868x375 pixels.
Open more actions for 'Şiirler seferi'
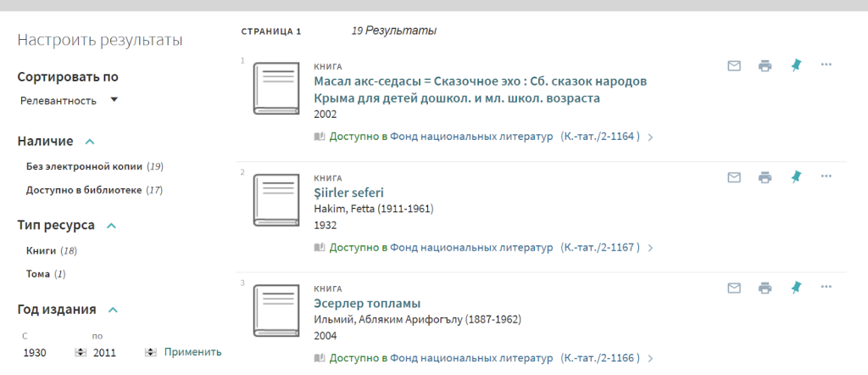pyautogui.click(x=826, y=176)
